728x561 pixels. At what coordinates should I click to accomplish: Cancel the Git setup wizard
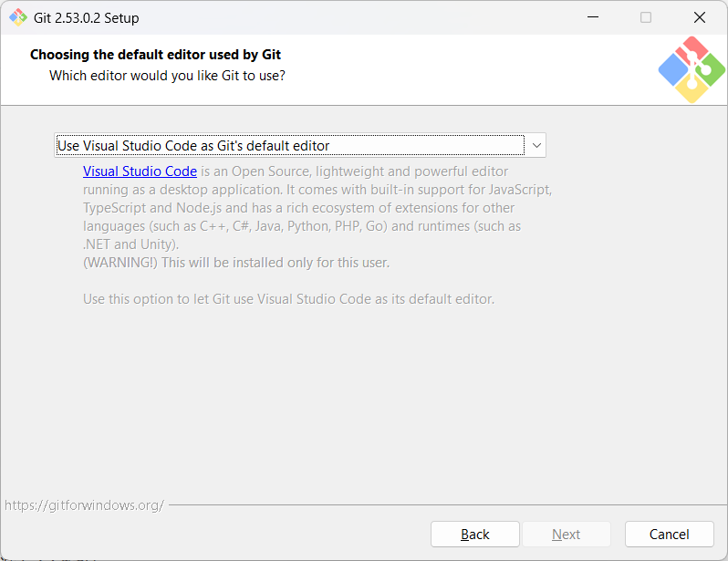(669, 534)
